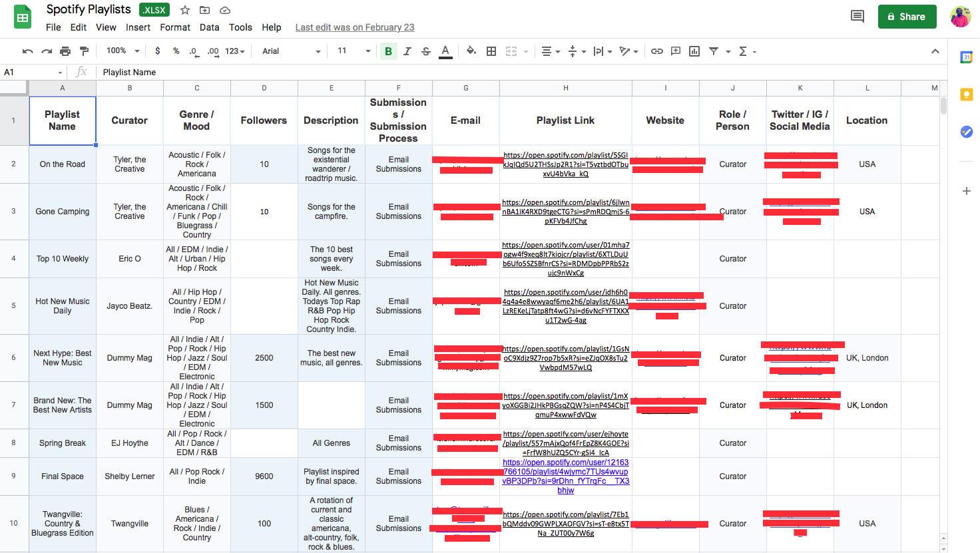Toggle bold formatting
980x553 pixels.
[388, 51]
